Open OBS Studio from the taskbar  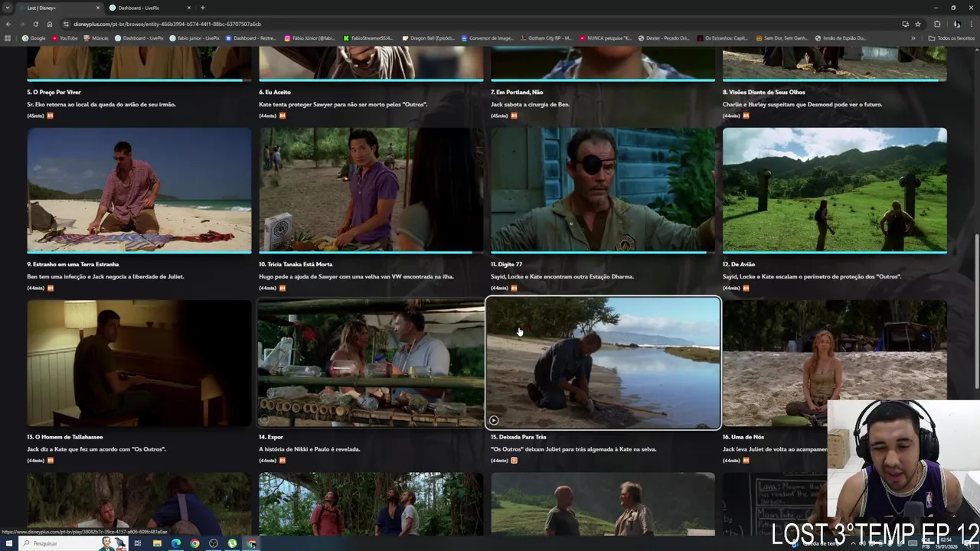pos(214,543)
